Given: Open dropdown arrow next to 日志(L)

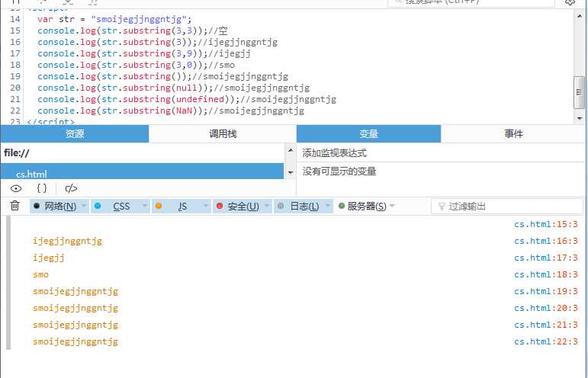Looking at the screenshot, I should point(328,206).
